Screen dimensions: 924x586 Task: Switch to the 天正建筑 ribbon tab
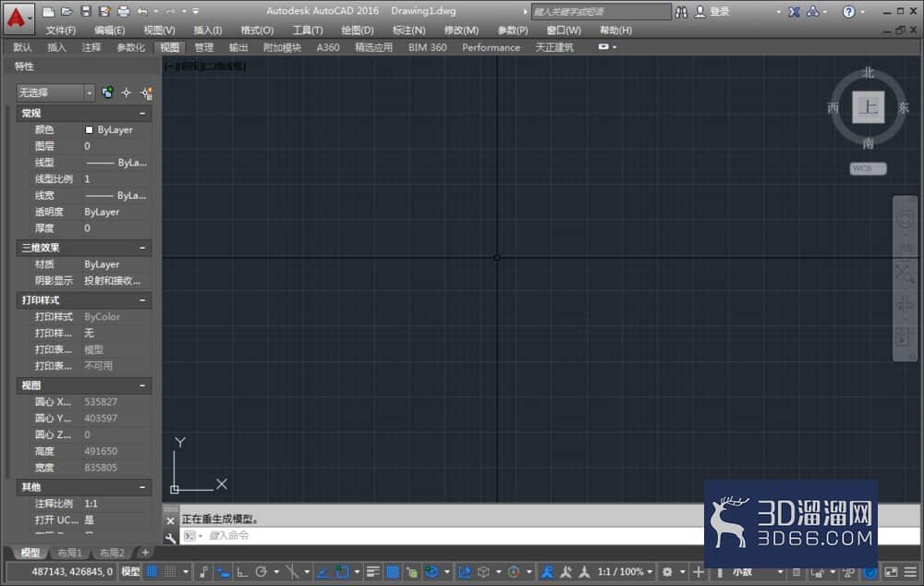tap(553, 47)
